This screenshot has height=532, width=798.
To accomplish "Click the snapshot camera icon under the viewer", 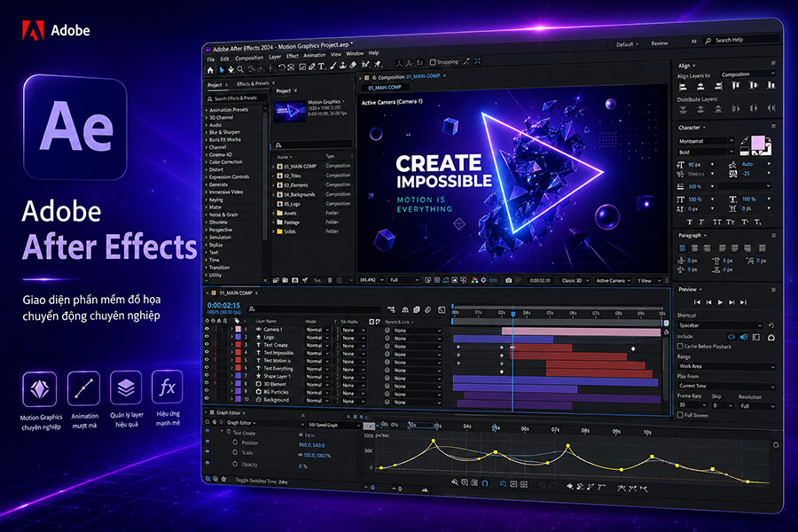I will (x=508, y=280).
